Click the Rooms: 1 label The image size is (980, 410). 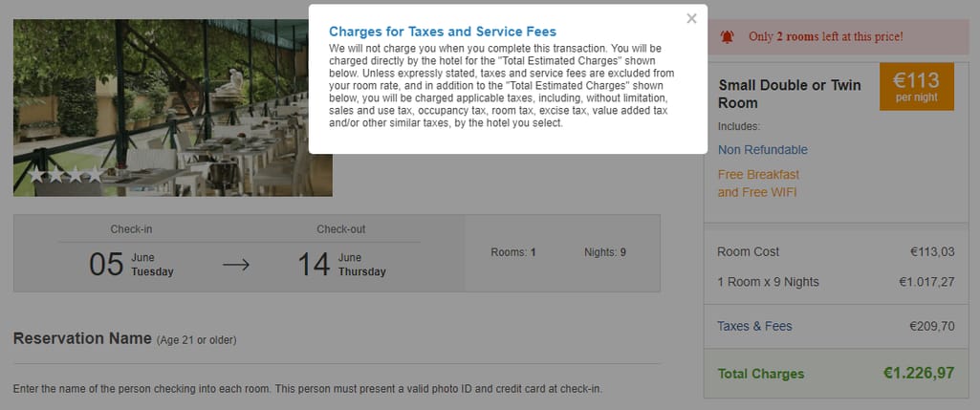coord(513,252)
